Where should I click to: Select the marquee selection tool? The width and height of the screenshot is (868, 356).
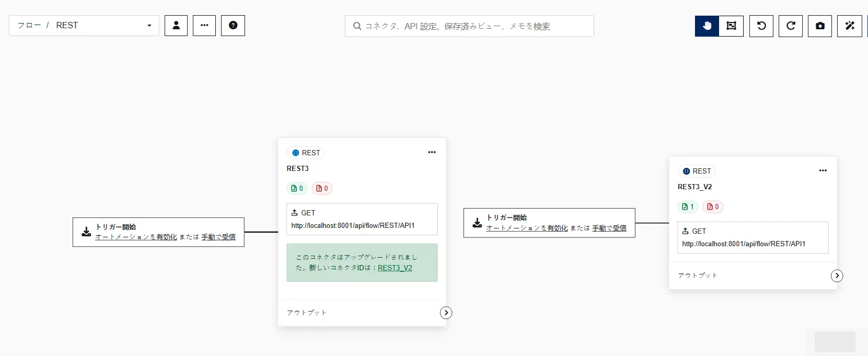731,26
